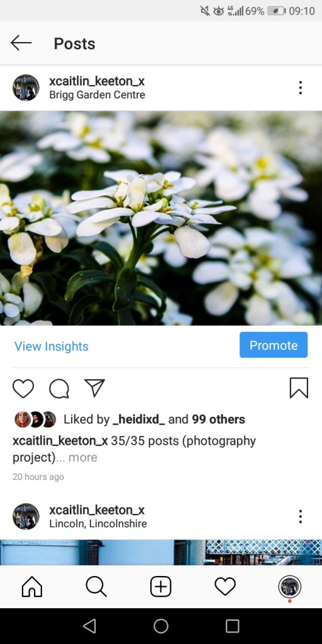Screen dimensions: 322x644
Task: Open profile tab avatar in bottom bar
Action: tap(289, 587)
